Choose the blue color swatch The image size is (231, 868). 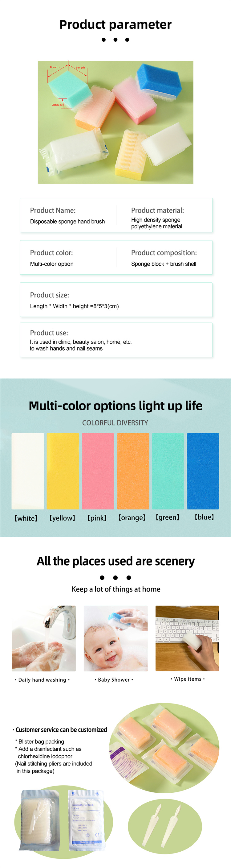tap(203, 471)
